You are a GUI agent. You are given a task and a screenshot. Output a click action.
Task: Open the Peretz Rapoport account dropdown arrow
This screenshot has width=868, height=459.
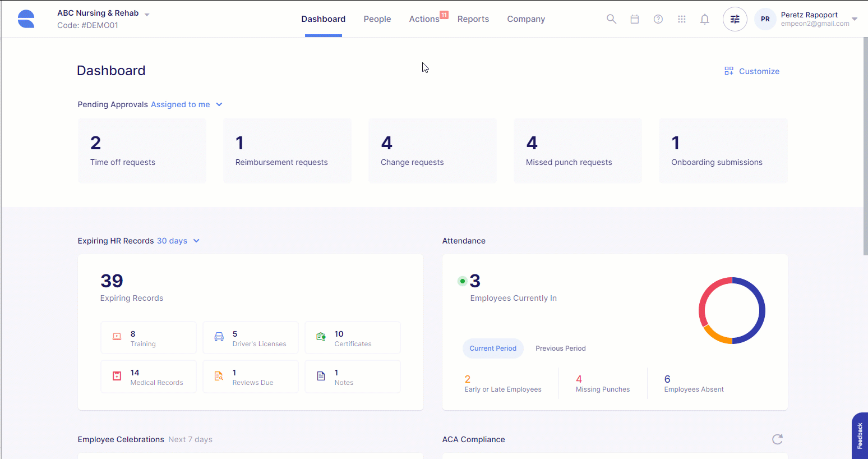[855, 19]
